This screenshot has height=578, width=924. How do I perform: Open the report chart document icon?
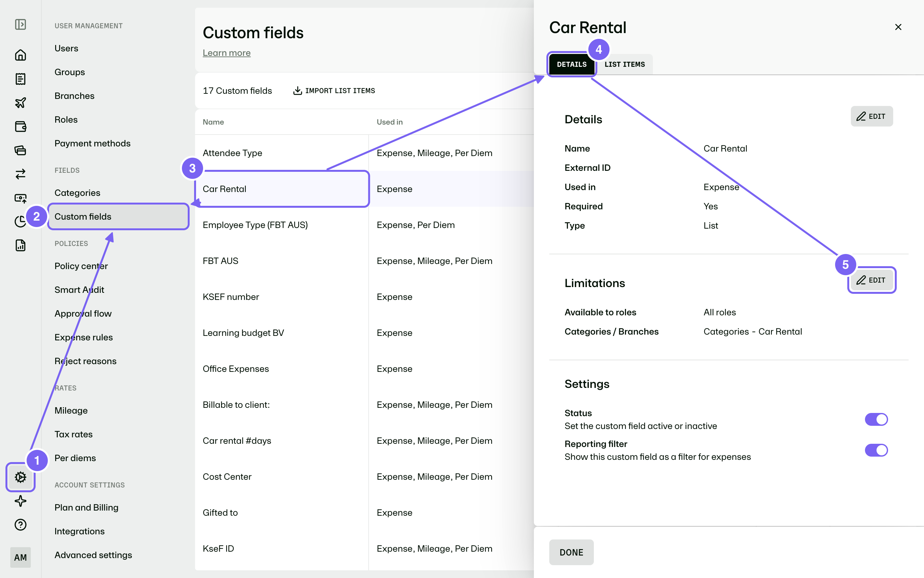21,245
